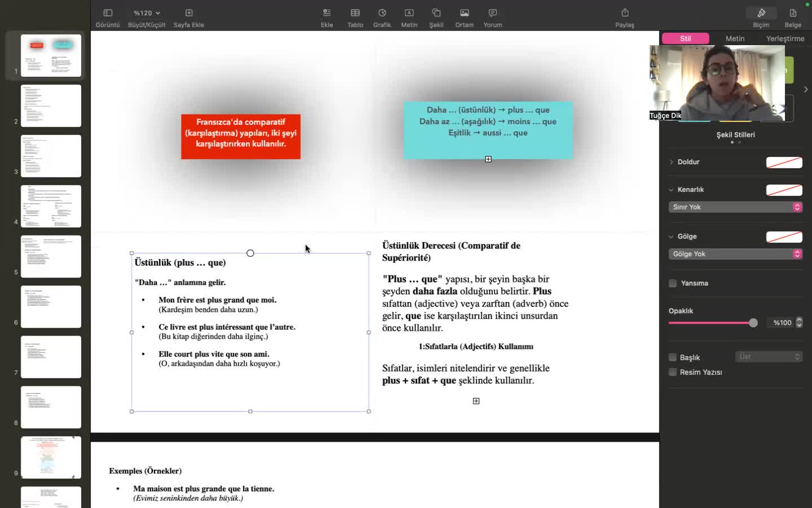This screenshot has width=812, height=508.
Task: Click the Tuğçe Dik webcam video overlay
Action: (717, 83)
